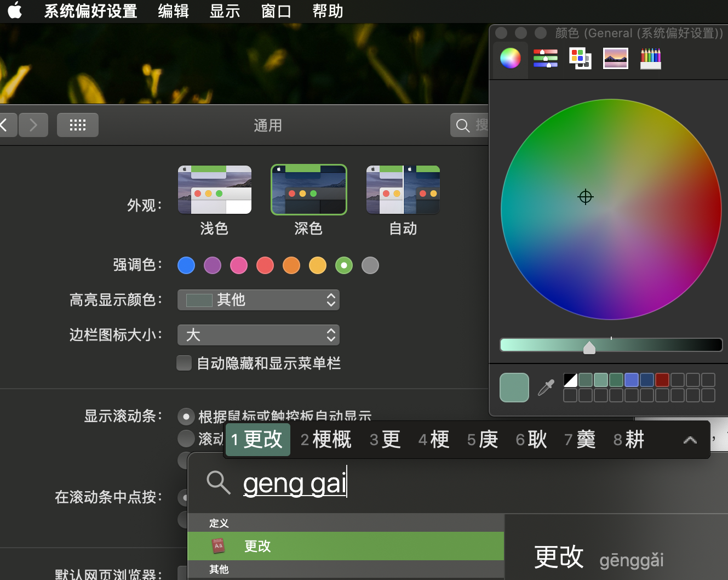This screenshot has height=580, width=728.
Task: Open the 编辑 menu
Action: point(173,11)
